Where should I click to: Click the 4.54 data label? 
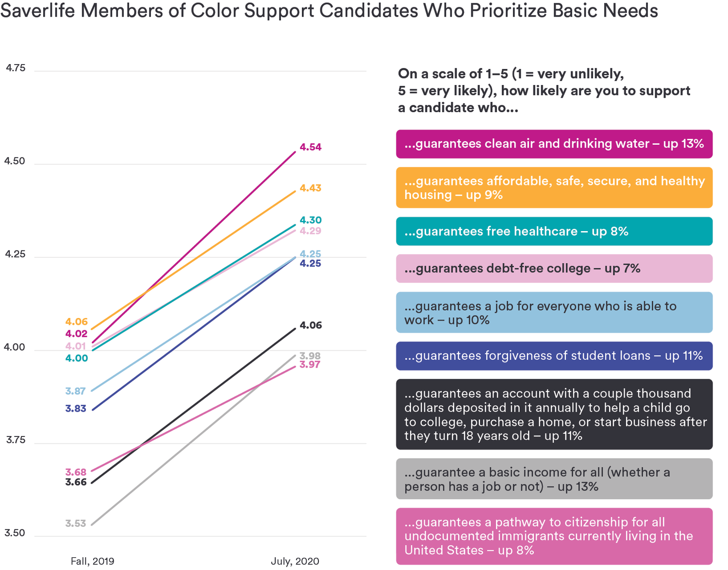point(310,147)
